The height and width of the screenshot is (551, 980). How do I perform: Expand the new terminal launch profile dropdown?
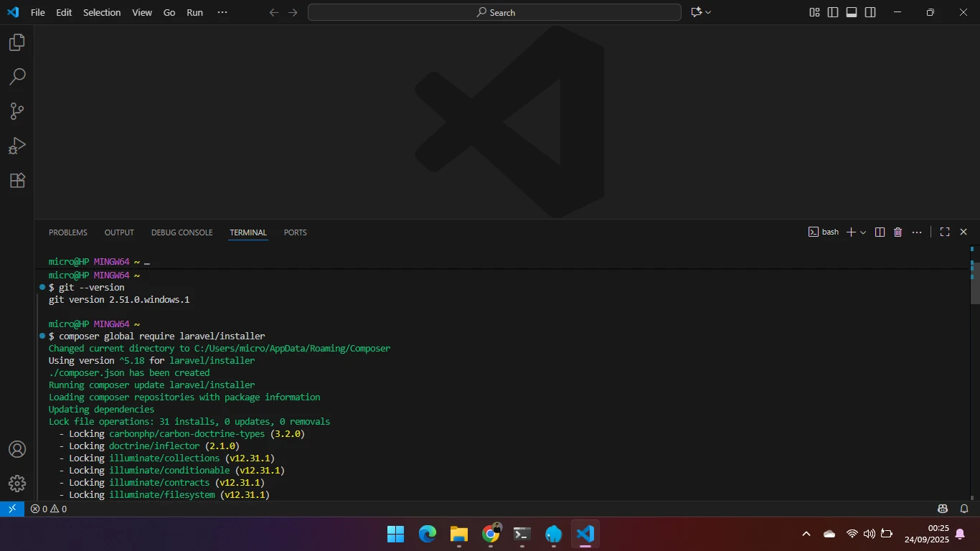click(863, 232)
